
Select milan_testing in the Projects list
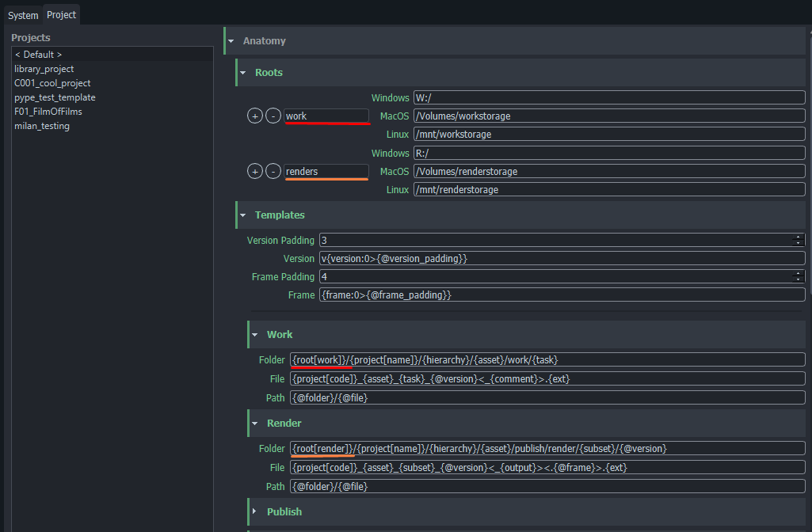[42, 126]
